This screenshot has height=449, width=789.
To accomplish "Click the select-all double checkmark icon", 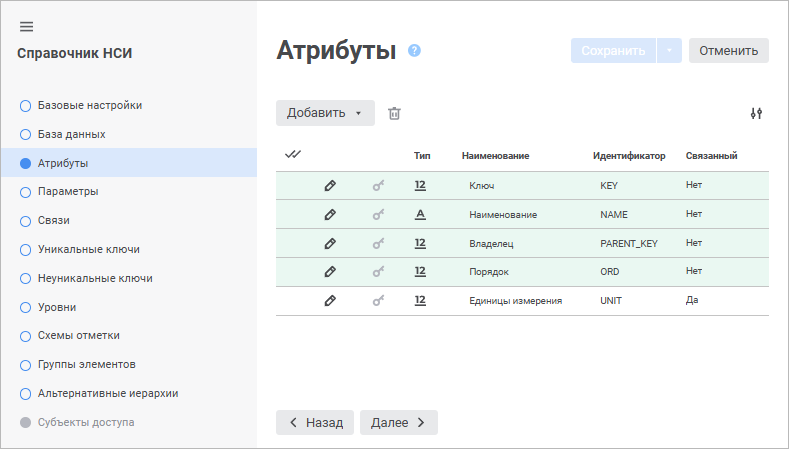I will click(293, 155).
